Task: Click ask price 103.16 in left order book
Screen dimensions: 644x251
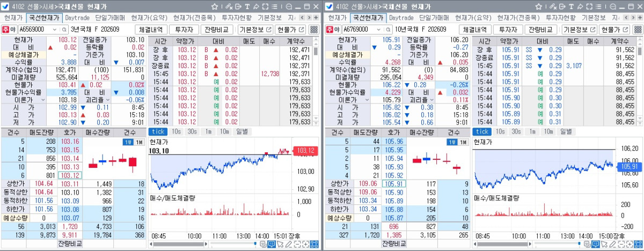Action: click(x=70, y=141)
